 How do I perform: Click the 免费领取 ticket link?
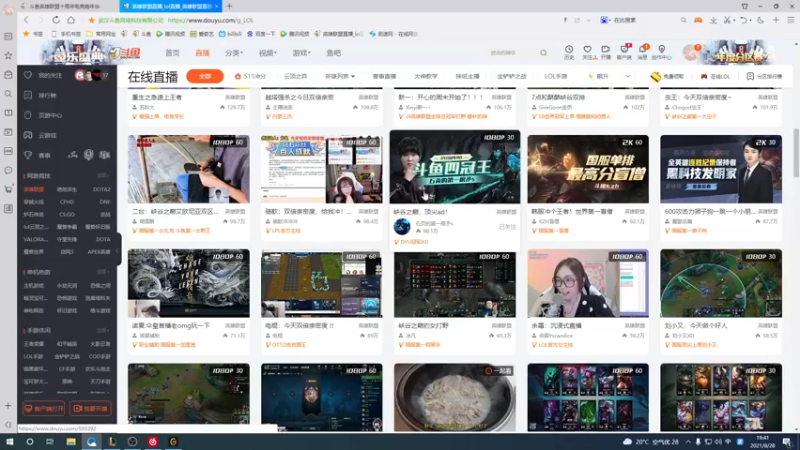667,77
